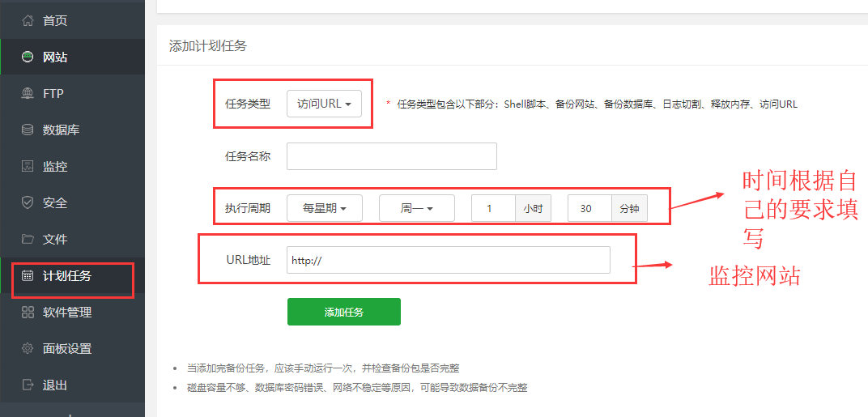The height and width of the screenshot is (417, 868).
Task: Click the grid icon beside 软件管理
Action: (x=28, y=313)
